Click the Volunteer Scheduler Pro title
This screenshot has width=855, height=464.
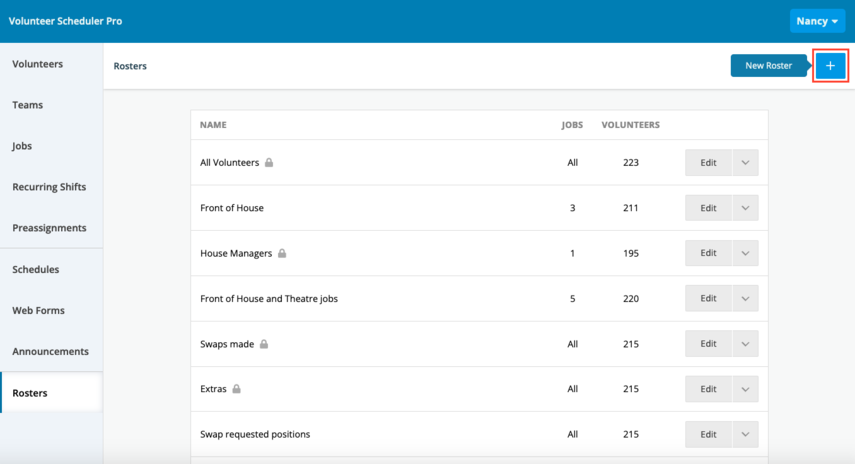click(x=65, y=21)
